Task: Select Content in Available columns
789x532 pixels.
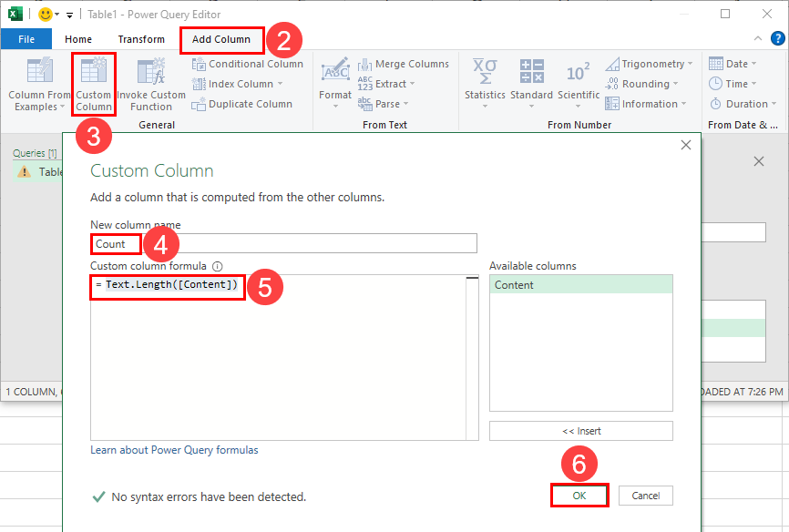Action: coord(580,285)
